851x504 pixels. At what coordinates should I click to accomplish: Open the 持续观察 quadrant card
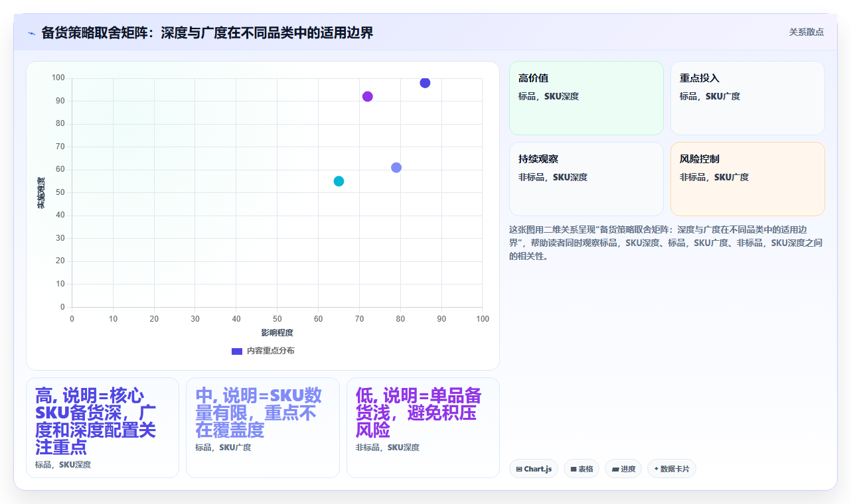[x=586, y=179]
